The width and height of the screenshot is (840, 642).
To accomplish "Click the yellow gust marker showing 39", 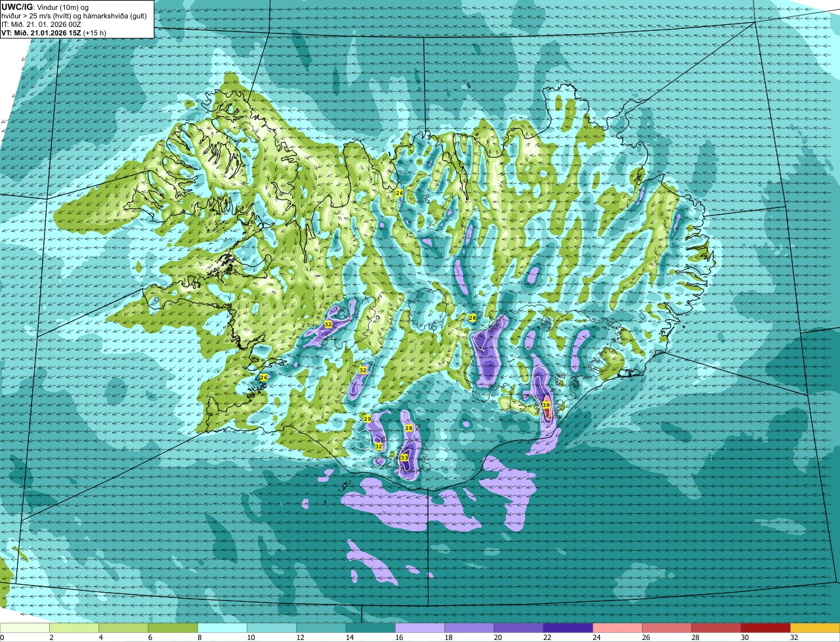I will (546, 406).
